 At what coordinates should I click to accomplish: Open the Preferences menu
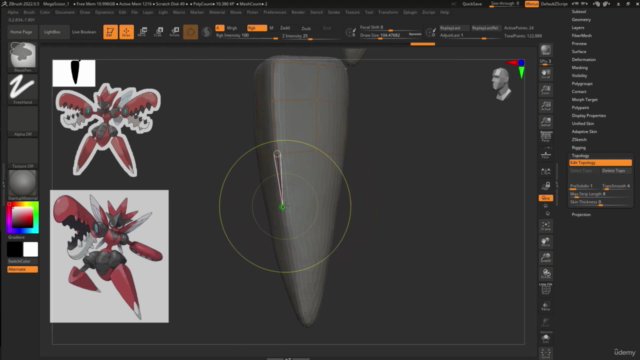point(275,12)
